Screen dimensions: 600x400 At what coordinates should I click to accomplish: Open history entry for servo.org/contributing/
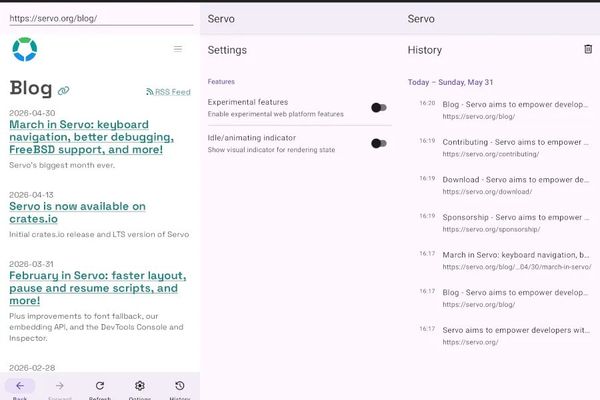click(504, 147)
